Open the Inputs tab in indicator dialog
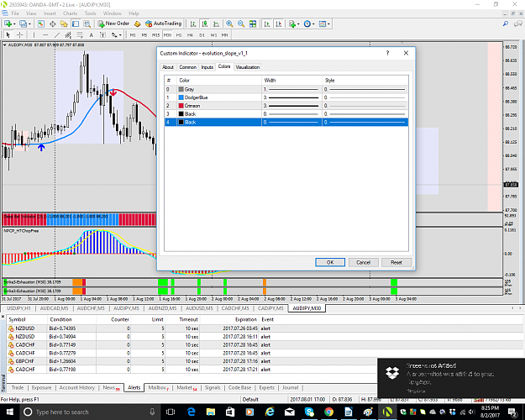The image size is (525, 420). pos(207,67)
